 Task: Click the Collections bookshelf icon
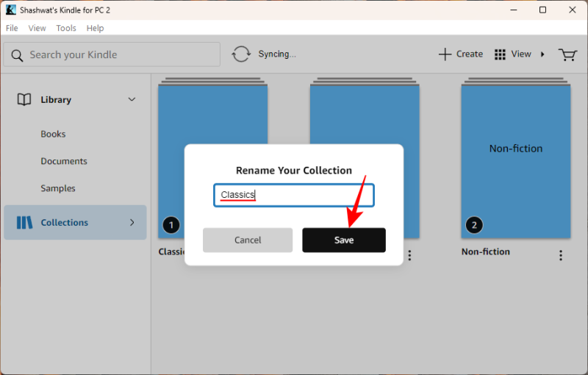pos(25,222)
